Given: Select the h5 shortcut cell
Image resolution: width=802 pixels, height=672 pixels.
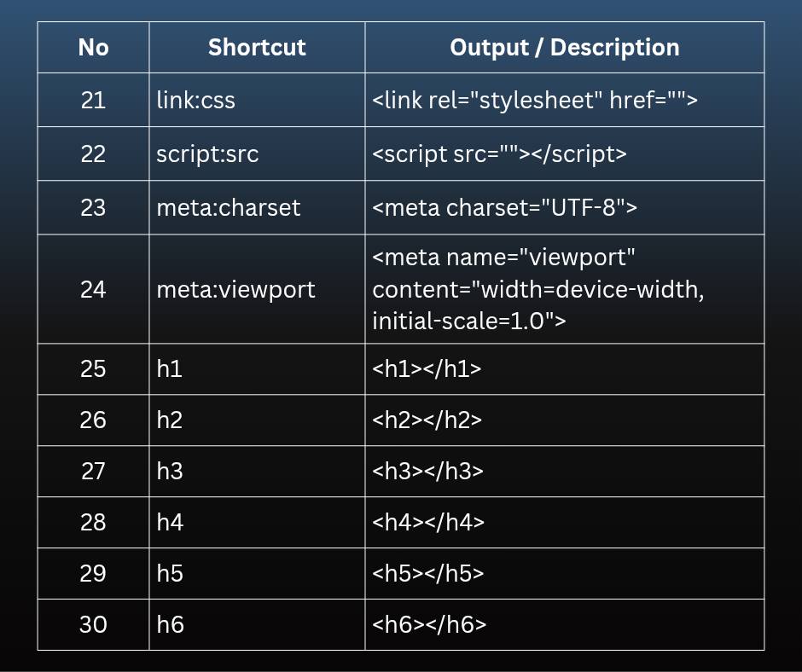Looking at the screenshot, I should [x=257, y=573].
